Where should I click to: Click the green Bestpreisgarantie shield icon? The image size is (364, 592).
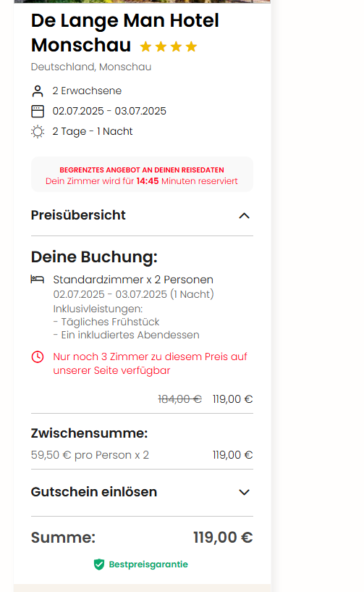(99, 564)
